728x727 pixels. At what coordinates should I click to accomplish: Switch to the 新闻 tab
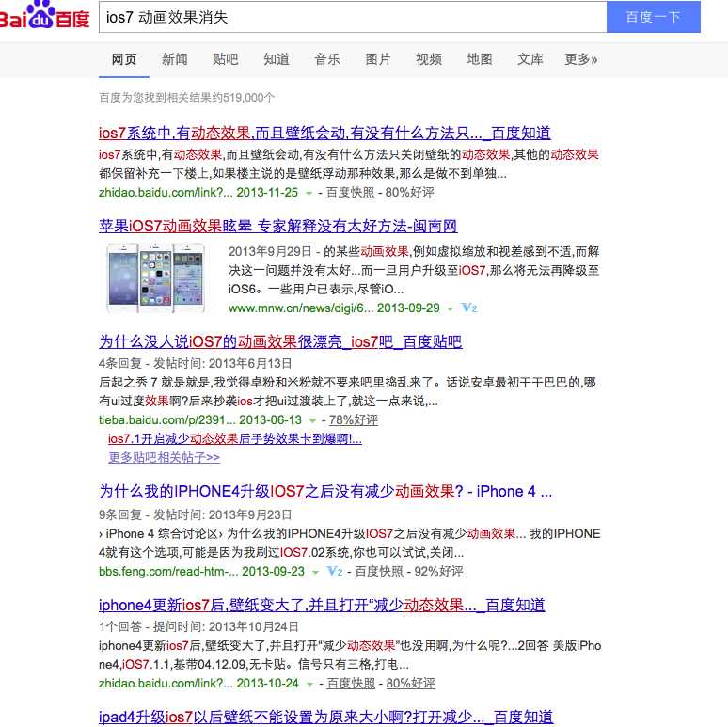[x=175, y=59]
